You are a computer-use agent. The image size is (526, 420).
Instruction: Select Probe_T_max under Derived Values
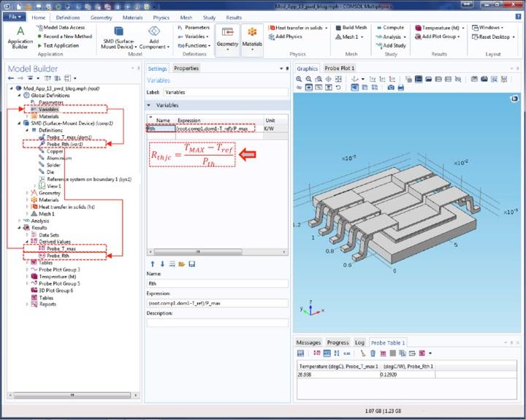pyautogui.click(x=61, y=248)
